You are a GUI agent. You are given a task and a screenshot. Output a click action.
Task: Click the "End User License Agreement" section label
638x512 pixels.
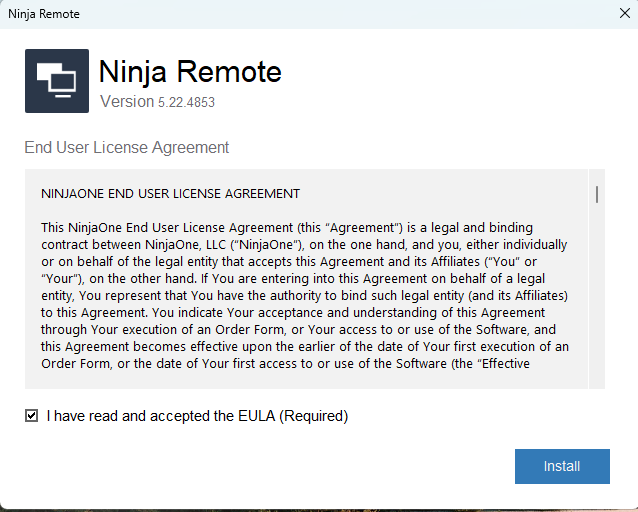point(127,148)
